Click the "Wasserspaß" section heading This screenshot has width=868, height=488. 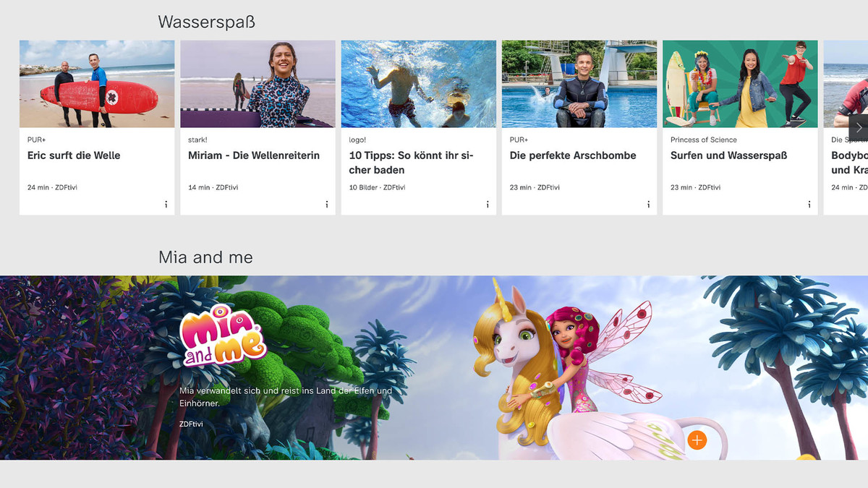207,22
